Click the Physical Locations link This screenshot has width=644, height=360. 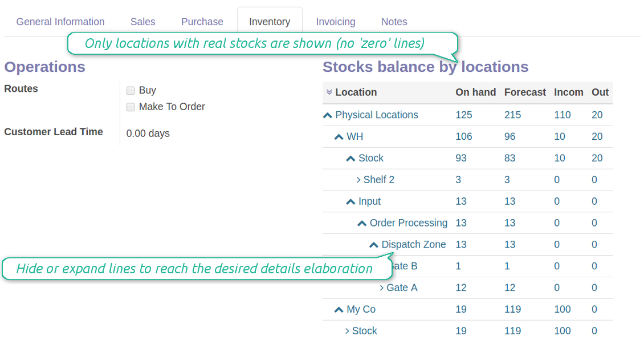pyautogui.click(x=377, y=115)
